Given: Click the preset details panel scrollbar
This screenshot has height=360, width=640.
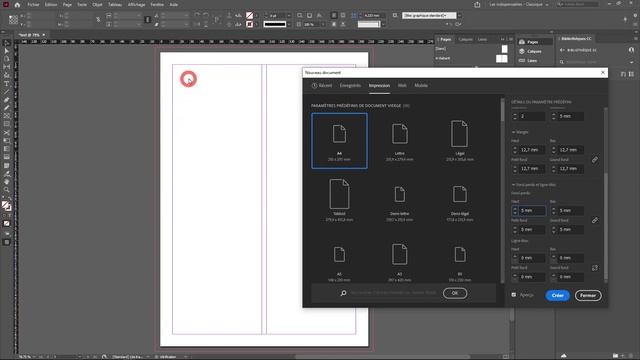Looking at the screenshot, I should pos(606,194).
